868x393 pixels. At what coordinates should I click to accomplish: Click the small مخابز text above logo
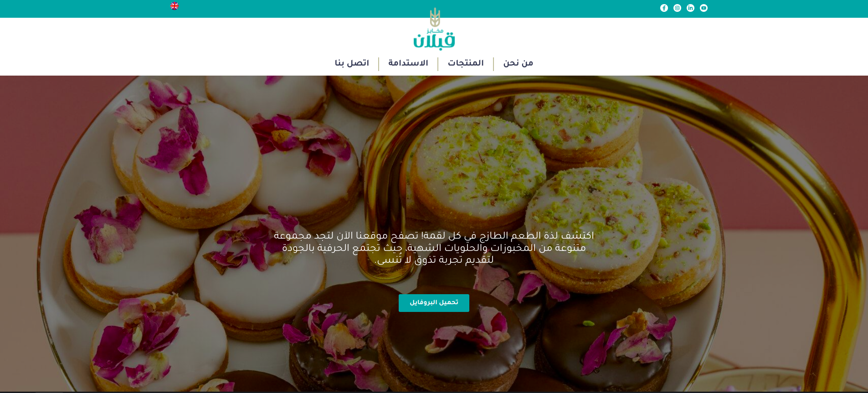pyautogui.click(x=435, y=31)
